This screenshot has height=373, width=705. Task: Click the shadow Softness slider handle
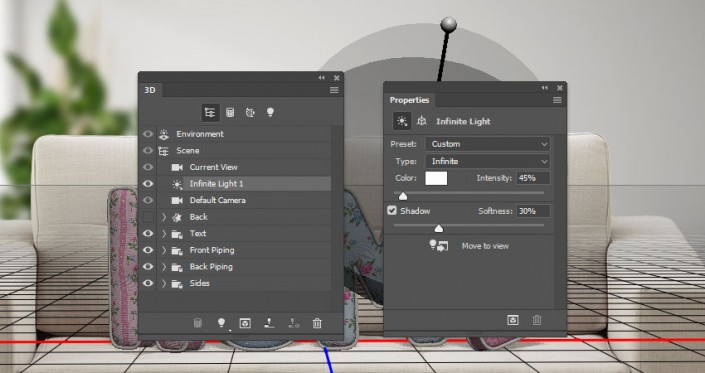point(439,229)
